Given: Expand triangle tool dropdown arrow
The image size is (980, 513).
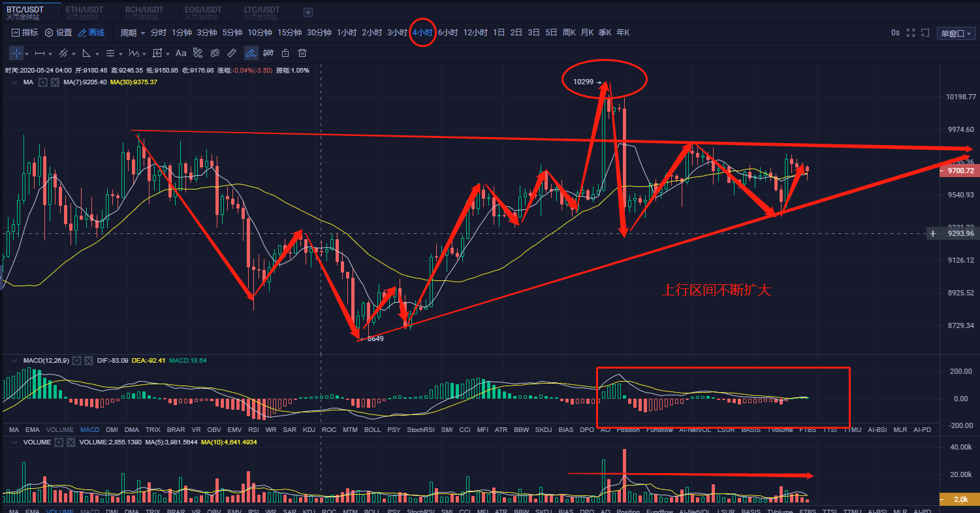Looking at the screenshot, I should 97,54.
